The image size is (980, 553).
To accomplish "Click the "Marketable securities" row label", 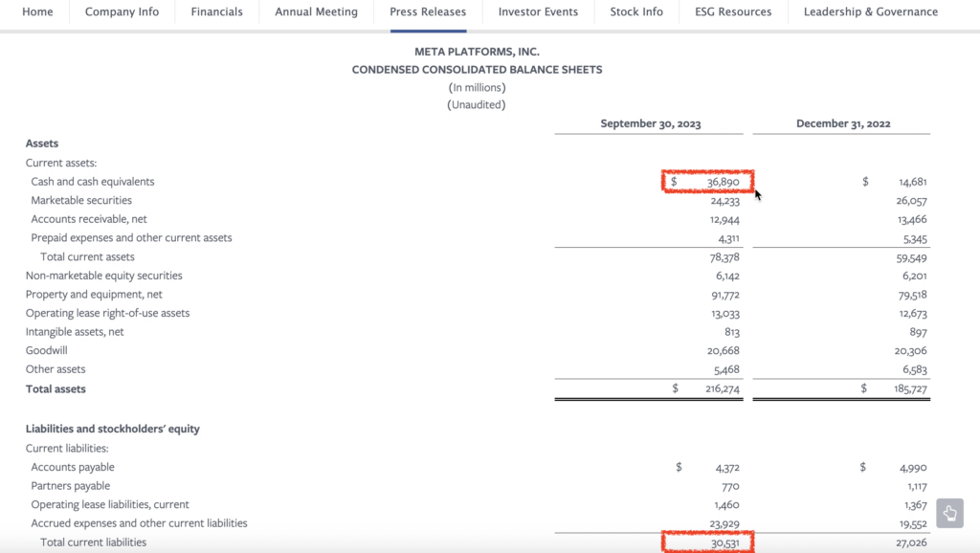I will click(81, 200).
